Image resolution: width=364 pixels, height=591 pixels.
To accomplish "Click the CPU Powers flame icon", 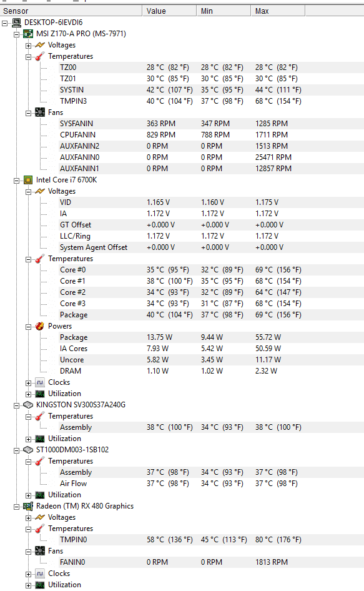I will pyautogui.click(x=40, y=326).
